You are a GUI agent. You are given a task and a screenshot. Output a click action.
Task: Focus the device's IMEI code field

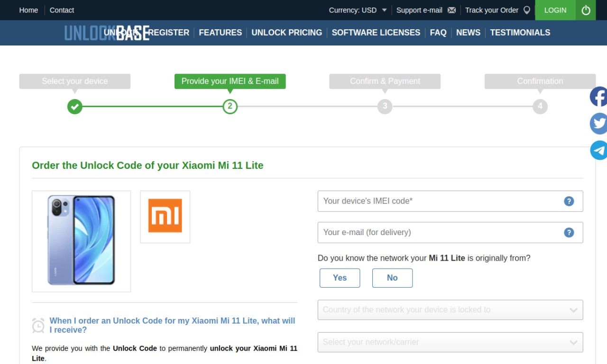(x=450, y=201)
